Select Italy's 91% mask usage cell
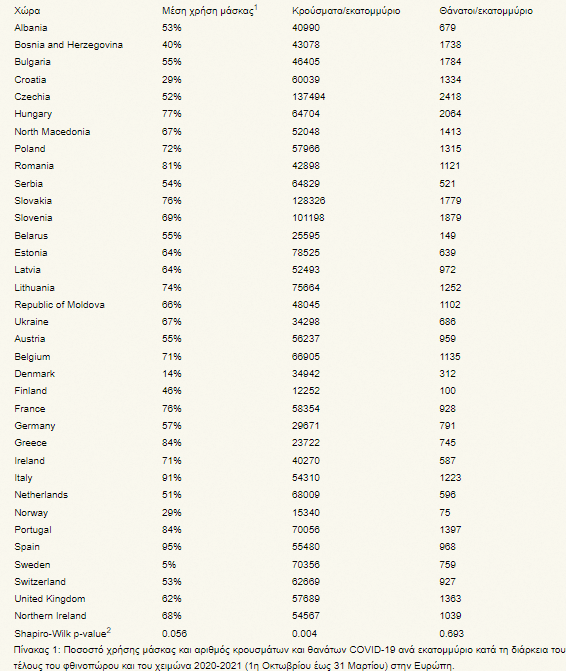This screenshot has width=566, height=671. coord(172,478)
